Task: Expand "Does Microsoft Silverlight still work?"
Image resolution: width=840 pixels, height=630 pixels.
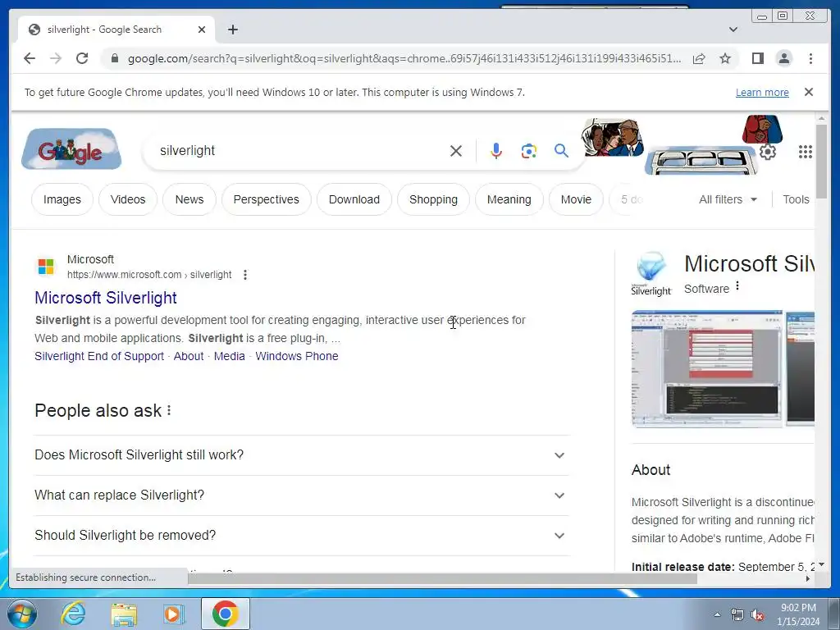Action: coord(302,454)
